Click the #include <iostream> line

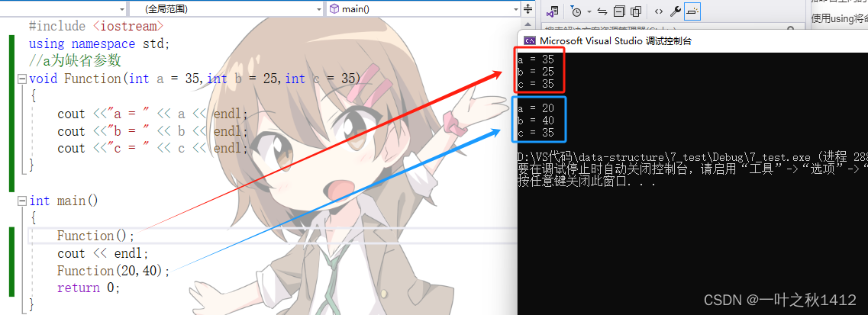coord(96,27)
